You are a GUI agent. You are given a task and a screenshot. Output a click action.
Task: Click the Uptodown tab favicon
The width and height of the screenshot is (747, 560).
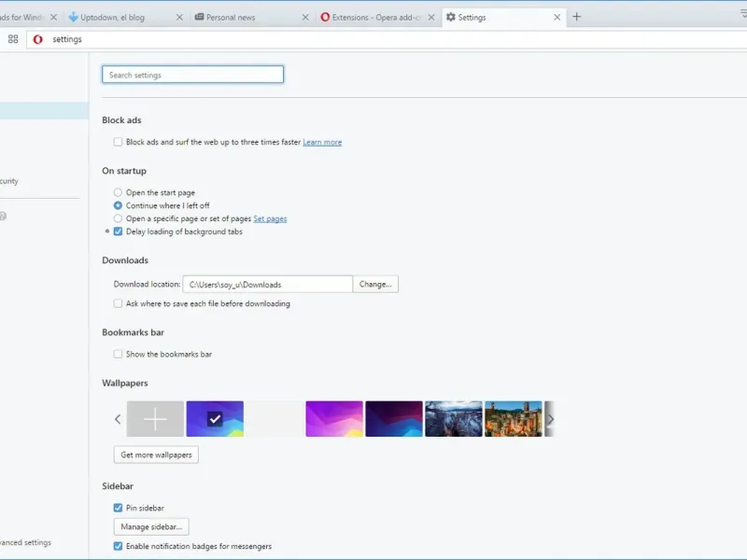click(x=73, y=17)
